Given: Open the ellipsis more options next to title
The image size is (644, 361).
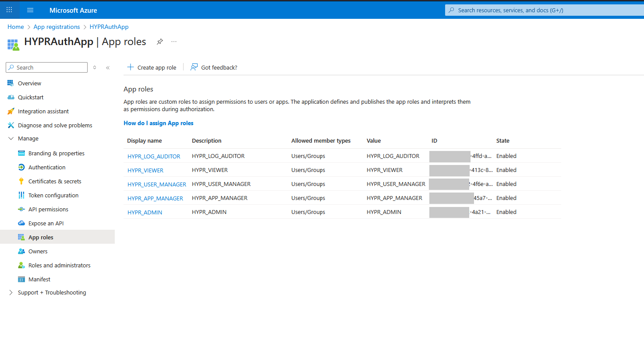Looking at the screenshot, I should pyautogui.click(x=174, y=42).
